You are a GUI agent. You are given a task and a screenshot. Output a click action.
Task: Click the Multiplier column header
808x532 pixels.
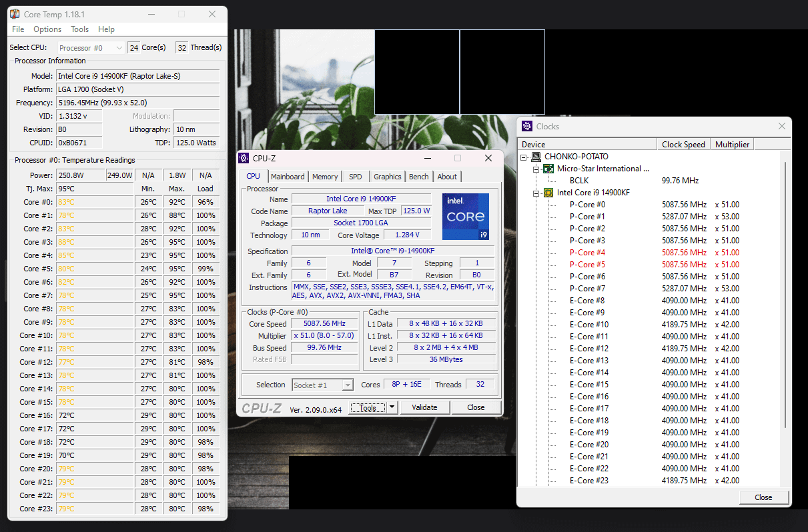(x=732, y=145)
